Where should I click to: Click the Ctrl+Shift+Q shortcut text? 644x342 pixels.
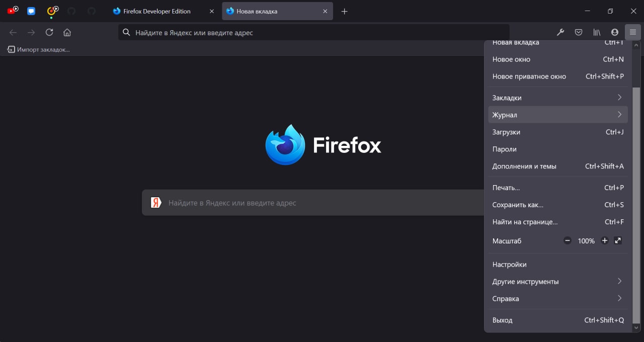(604, 320)
